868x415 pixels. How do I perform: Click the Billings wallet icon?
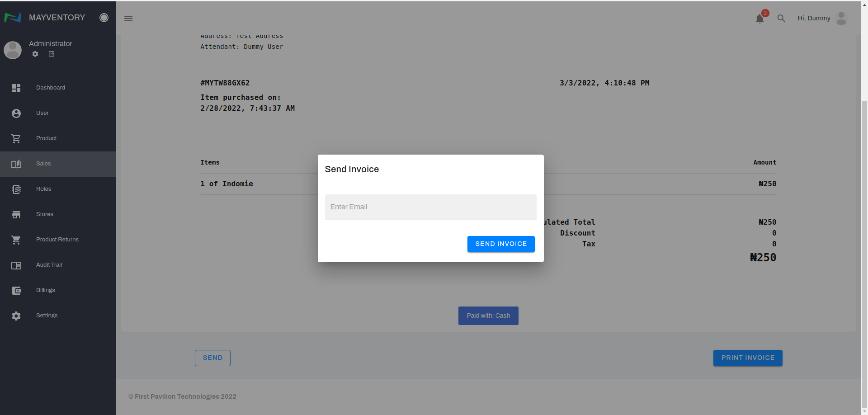(16, 291)
